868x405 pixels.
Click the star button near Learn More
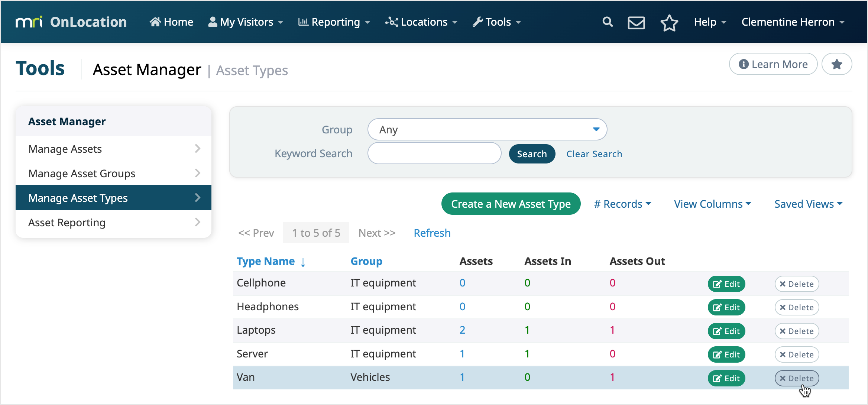[x=837, y=64]
